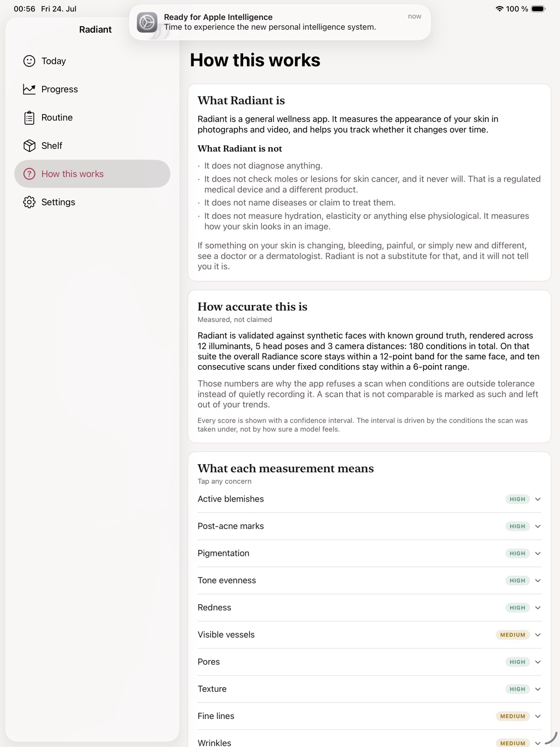
Task: Tap the Pigmentation row label
Action: tap(224, 553)
